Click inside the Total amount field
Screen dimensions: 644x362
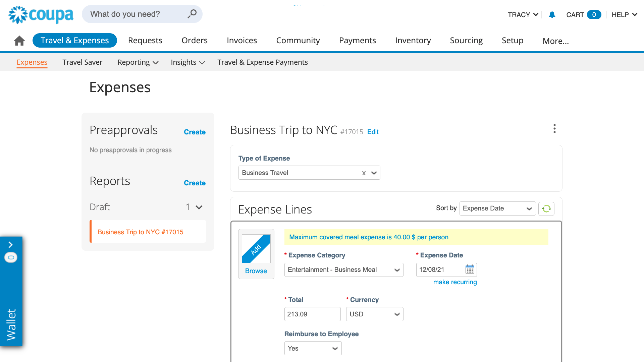coord(312,314)
